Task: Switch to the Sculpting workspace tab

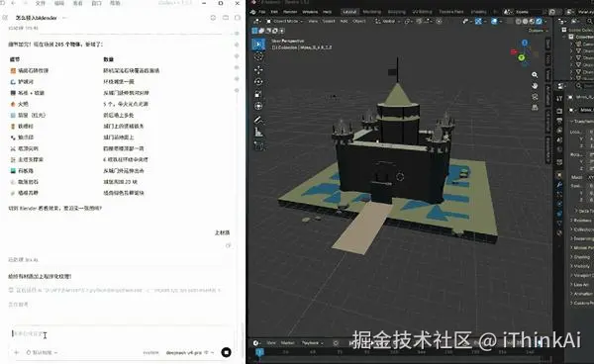Action: pos(397,12)
